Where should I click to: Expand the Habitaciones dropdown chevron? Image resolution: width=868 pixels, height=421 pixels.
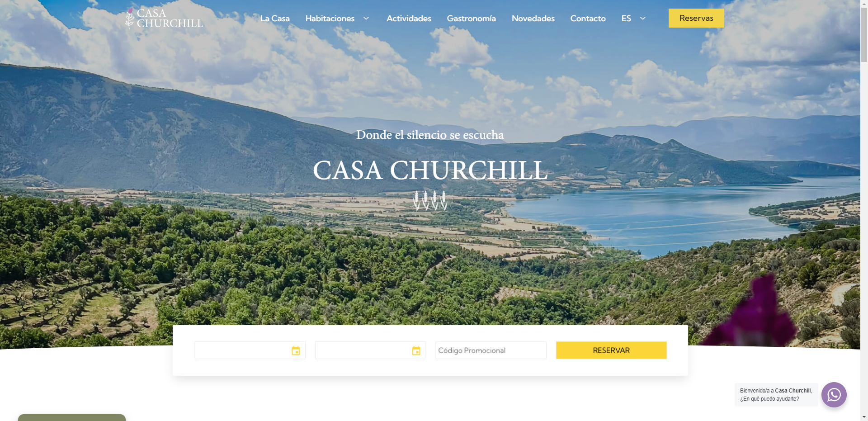point(366,19)
